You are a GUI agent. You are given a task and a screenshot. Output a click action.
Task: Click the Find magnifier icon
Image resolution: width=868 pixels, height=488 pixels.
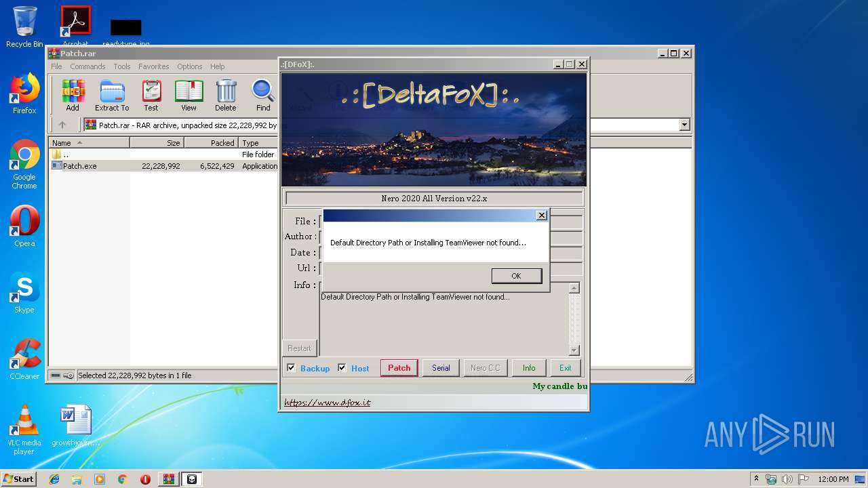(263, 96)
